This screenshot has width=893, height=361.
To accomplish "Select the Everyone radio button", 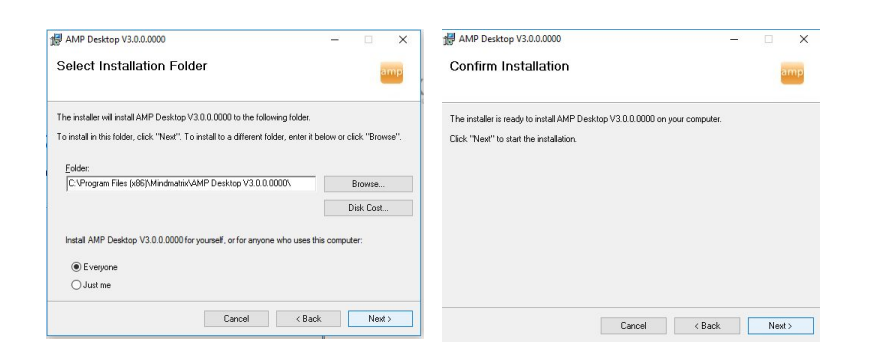I will pos(76,267).
